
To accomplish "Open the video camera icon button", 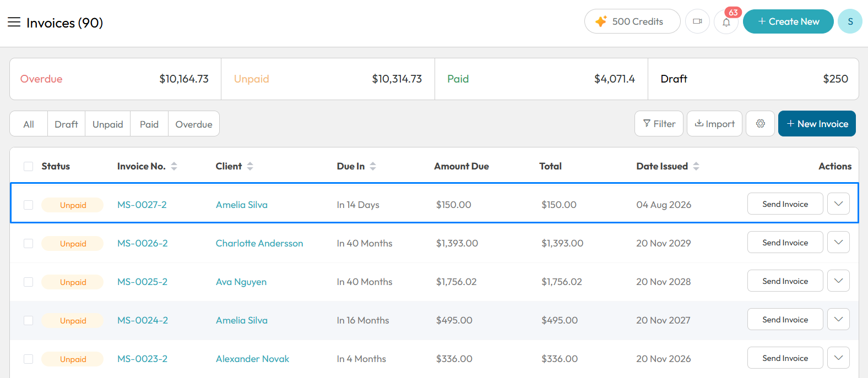I will pos(697,21).
